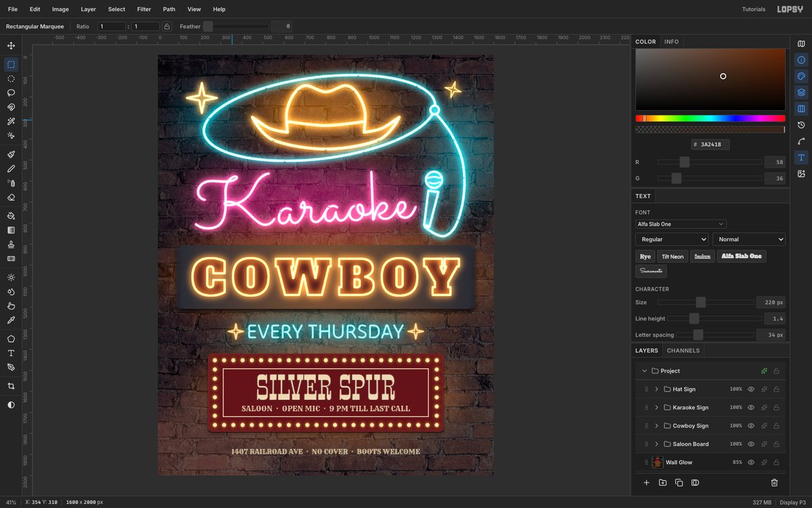Select the Rectangular Marquee tool
This screenshot has width=812, height=508.
pyautogui.click(x=11, y=64)
